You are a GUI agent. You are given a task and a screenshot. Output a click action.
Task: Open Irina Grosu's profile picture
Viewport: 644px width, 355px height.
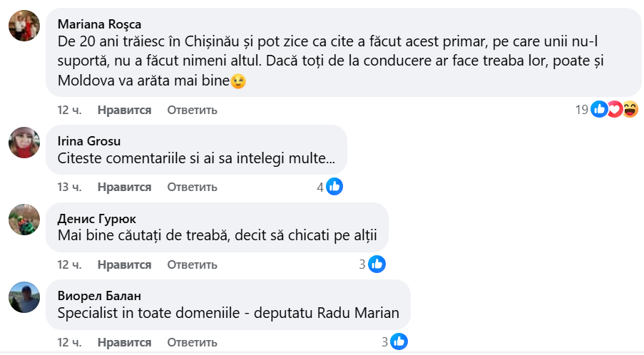pos(24,142)
